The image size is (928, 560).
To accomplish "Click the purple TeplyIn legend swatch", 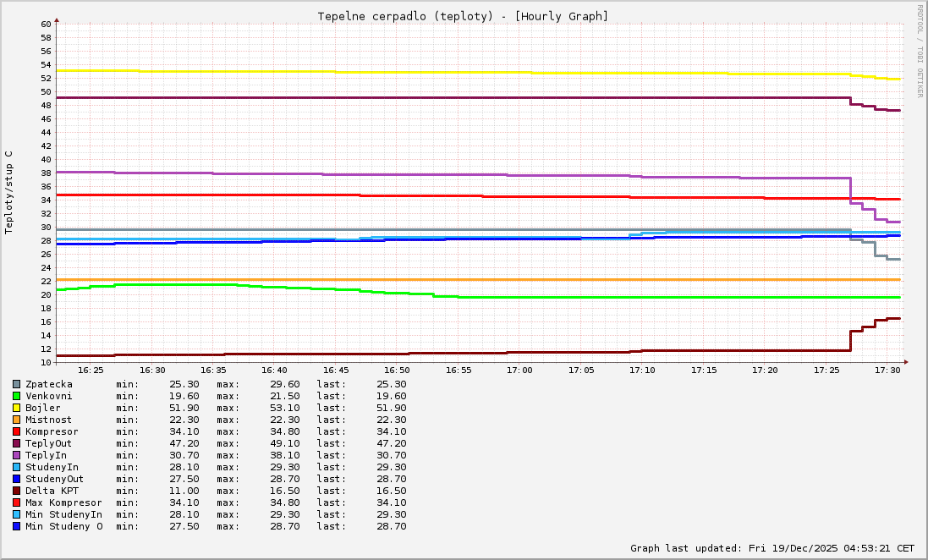I will point(16,455).
